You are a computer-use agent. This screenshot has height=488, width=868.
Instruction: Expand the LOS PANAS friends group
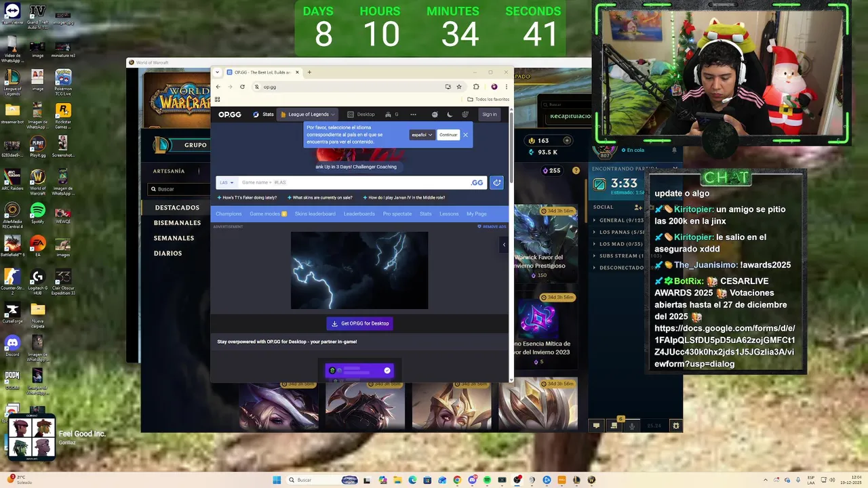[618, 232]
